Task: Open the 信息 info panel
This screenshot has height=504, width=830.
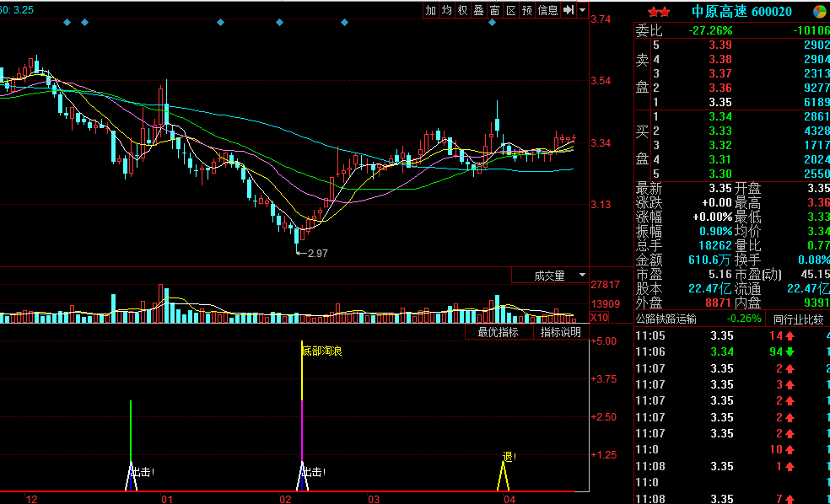Action: (x=548, y=10)
